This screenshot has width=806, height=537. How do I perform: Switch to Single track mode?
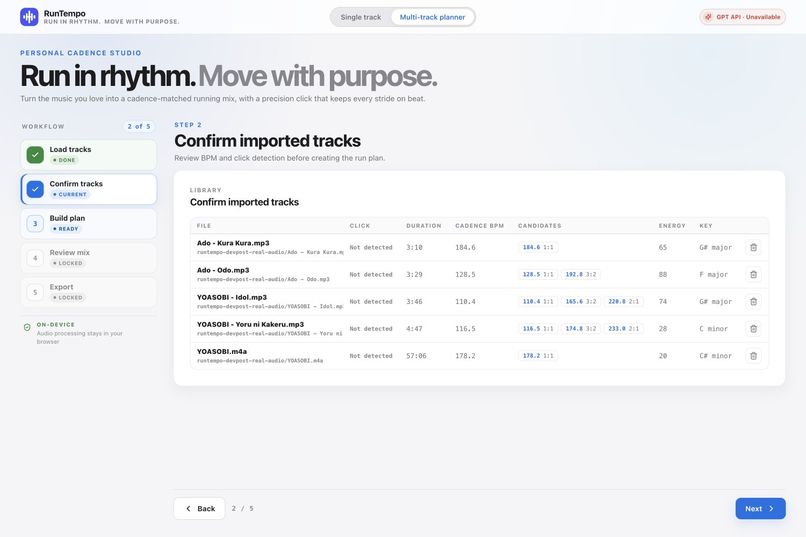[361, 17]
